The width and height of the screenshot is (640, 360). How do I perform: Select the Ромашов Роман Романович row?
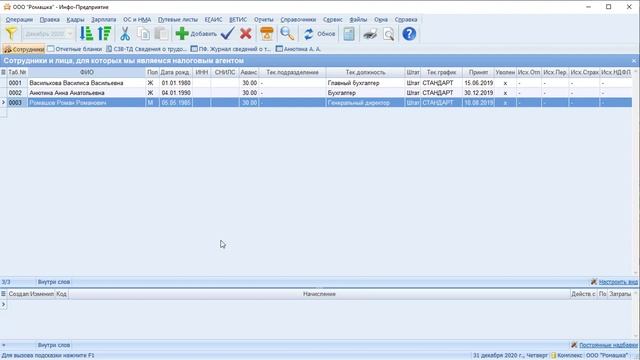[316, 103]
